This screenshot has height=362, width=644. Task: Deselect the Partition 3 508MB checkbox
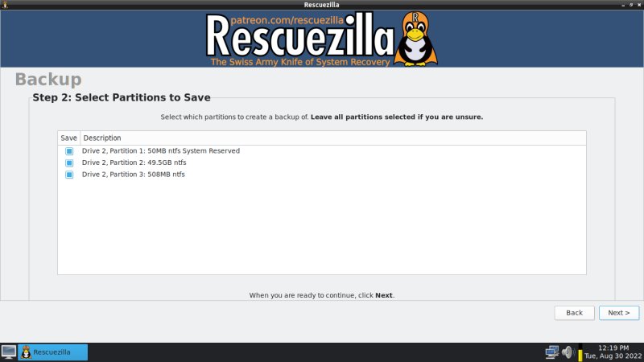[x=69, y=175]
